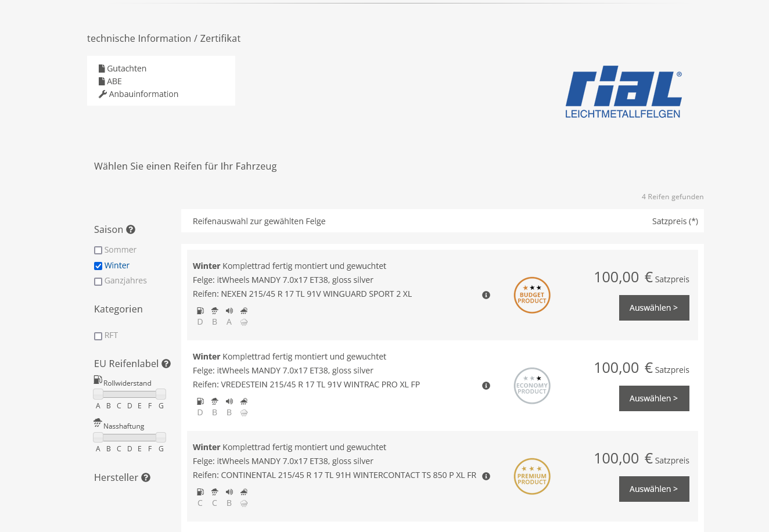769x532 pixels.
Task: Open the ABE document link
Action: [114, 81]
